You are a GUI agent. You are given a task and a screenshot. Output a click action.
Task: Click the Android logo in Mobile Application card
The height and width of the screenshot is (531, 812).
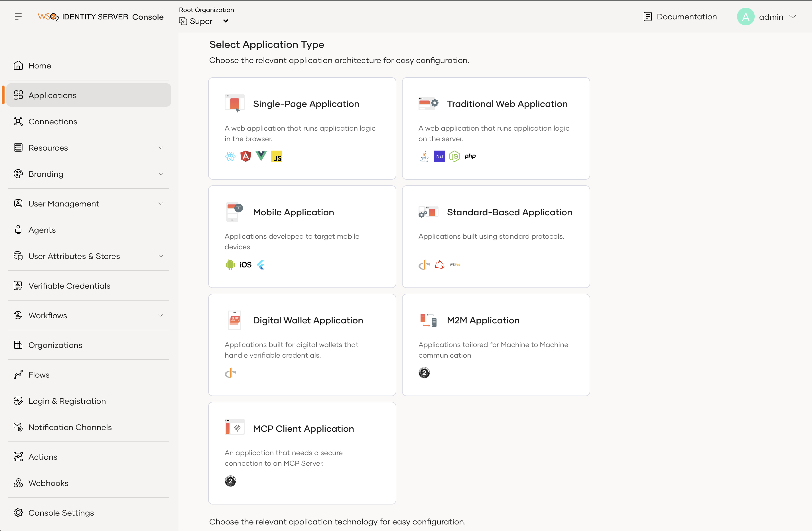click(x=230, y=264)
